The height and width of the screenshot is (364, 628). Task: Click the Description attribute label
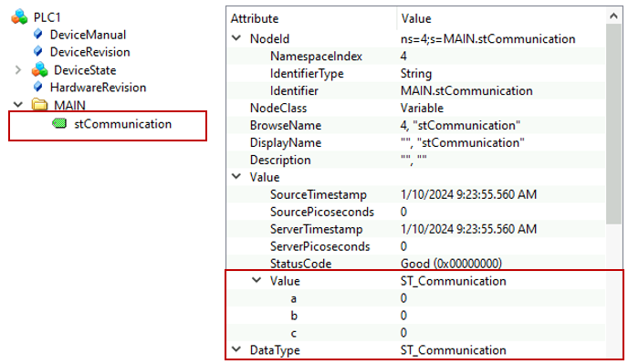point(280,160)
